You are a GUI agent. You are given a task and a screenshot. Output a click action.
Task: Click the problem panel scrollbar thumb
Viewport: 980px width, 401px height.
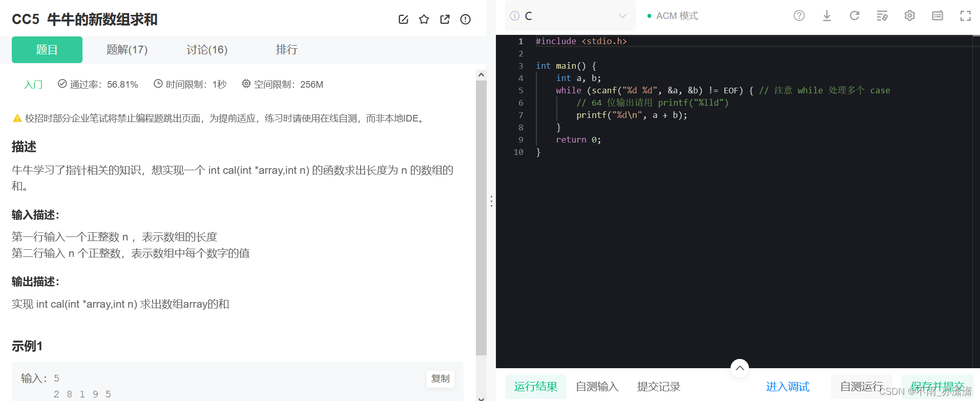[481, 218]
